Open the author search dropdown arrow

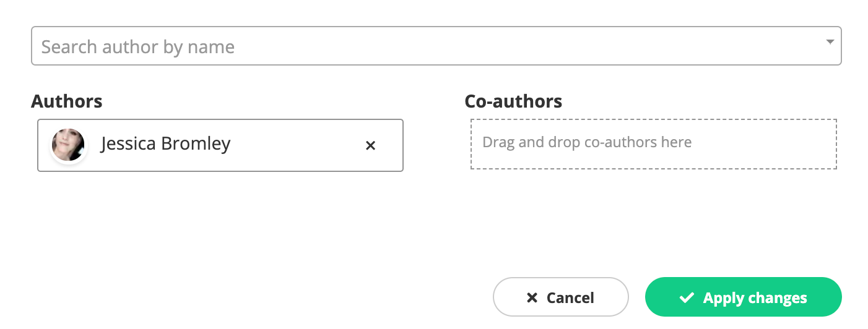coord(830,42)
